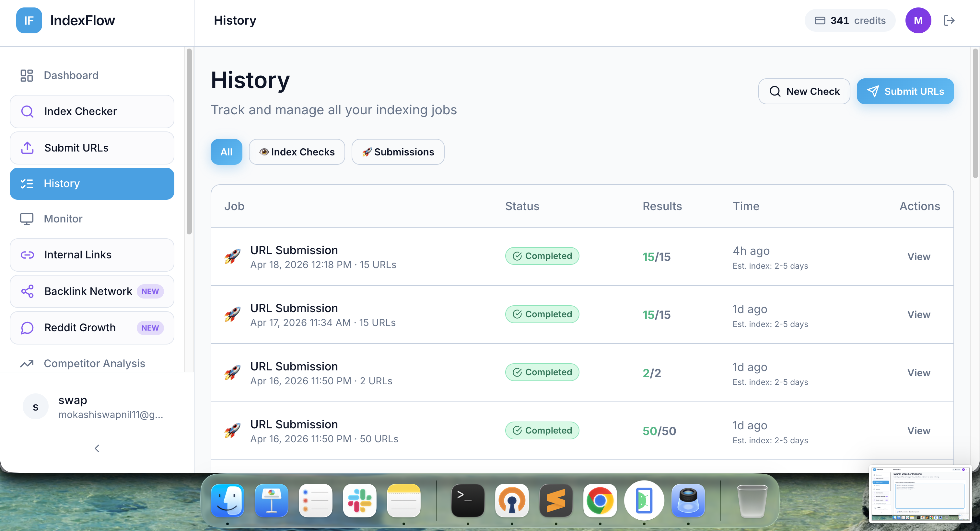This screenshot has height=531, width=980.
Task: Click the IndexFlow IF logo icon
Action: pyautogui.click(x=29, y=20)
